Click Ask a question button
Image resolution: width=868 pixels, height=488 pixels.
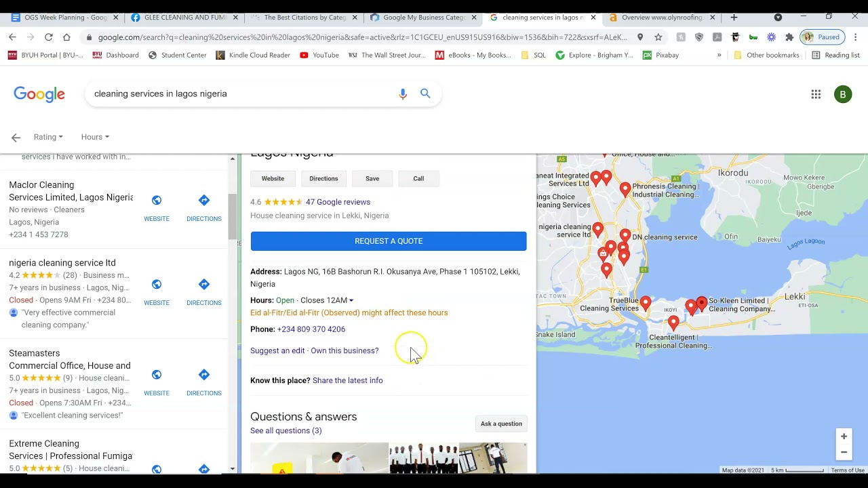click(501, 424)
